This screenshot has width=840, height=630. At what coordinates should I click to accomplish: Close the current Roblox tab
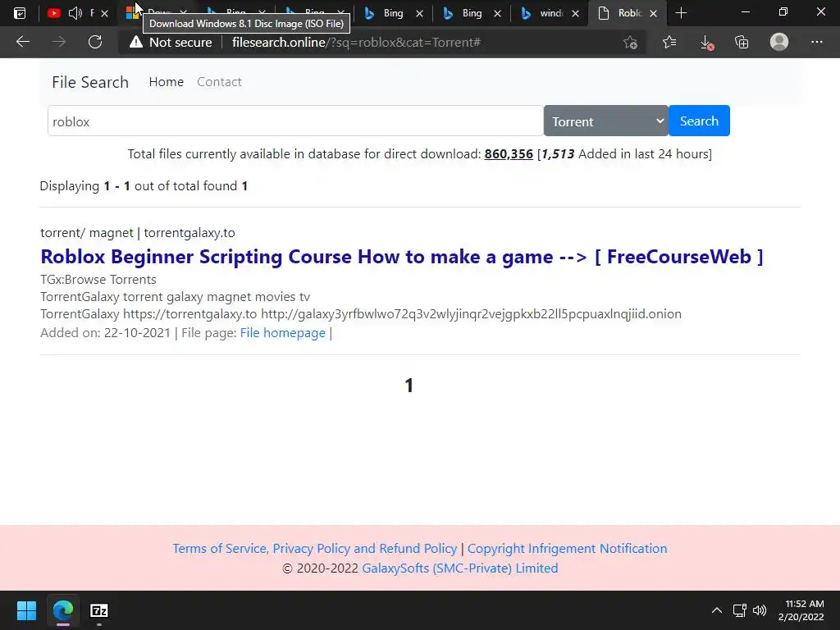tap(654, 13)
